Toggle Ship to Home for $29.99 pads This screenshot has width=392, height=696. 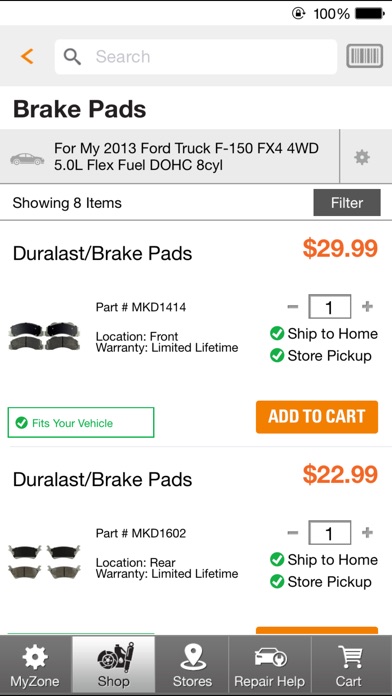pos(324,334)
